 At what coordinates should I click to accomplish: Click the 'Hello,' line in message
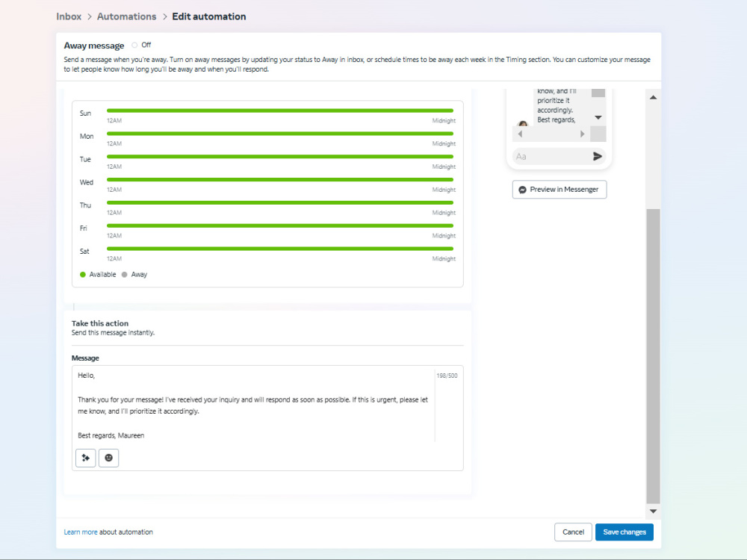pos(86,376)
